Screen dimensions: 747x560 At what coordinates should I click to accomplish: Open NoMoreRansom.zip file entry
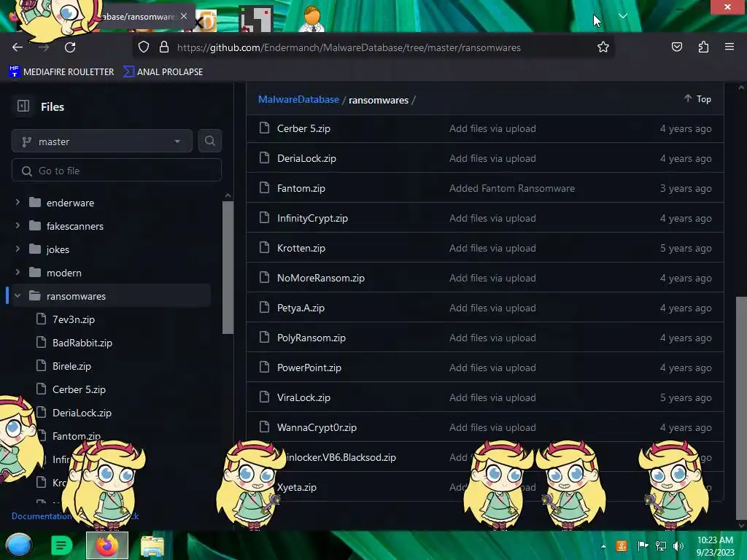pyautogui.click(x=321, y=278)
